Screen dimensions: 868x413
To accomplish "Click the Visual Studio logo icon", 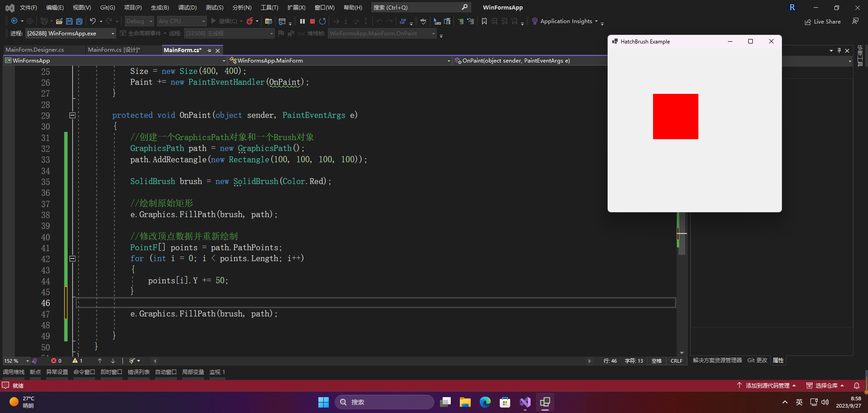I will point(10,7).
